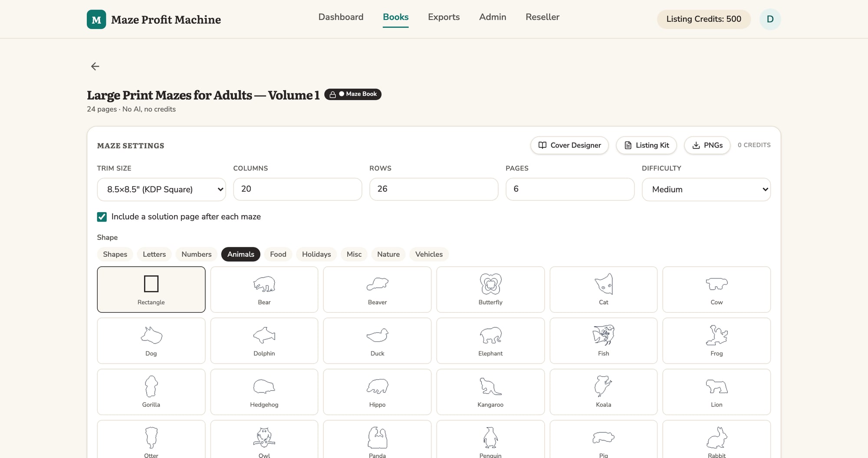Select the Rabbit shape tile

point(717,439)
